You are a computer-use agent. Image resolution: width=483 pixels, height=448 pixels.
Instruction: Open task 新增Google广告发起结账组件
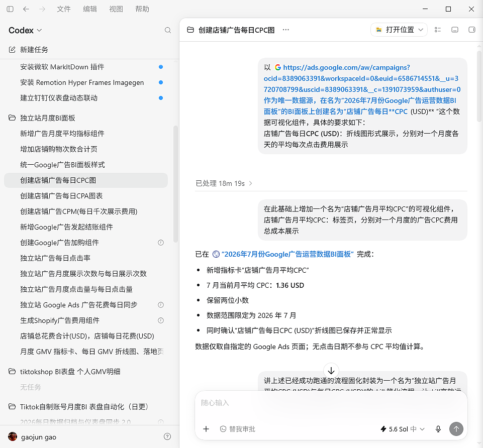point(86,227)
